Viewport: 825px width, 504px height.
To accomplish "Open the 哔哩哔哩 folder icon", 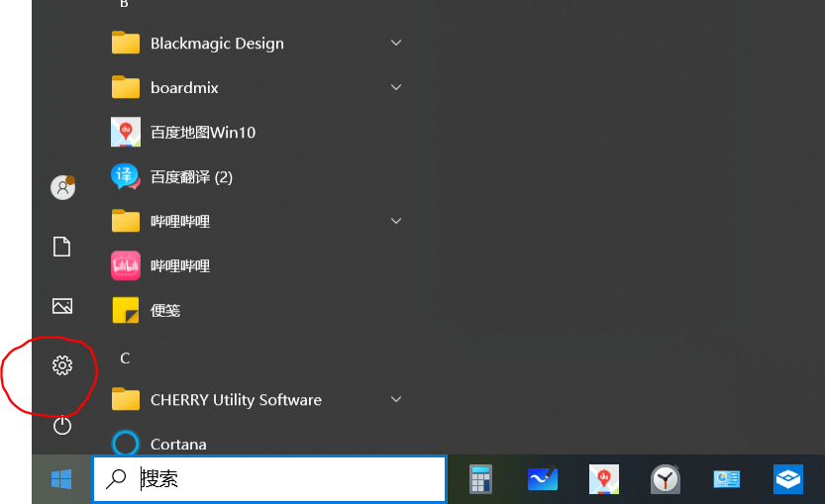I will (x=126, y=221).
